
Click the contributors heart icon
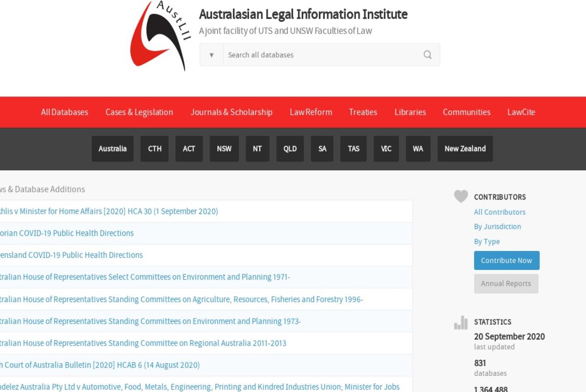[x=461, y=196]
